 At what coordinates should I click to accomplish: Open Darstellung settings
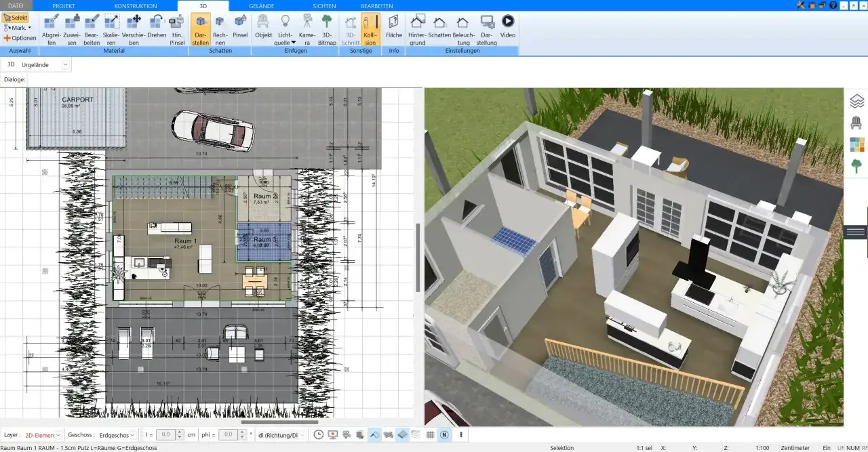click(487, 29)
